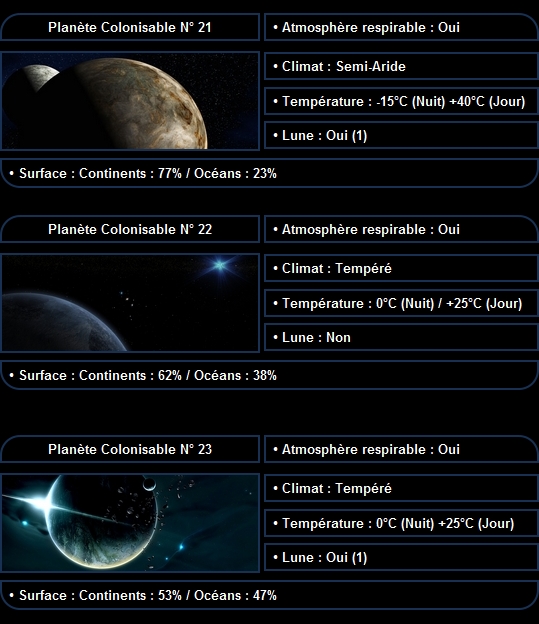
Task: Select planet 21 Lune : Oui (1) row
Action: (x=401, y=135)
